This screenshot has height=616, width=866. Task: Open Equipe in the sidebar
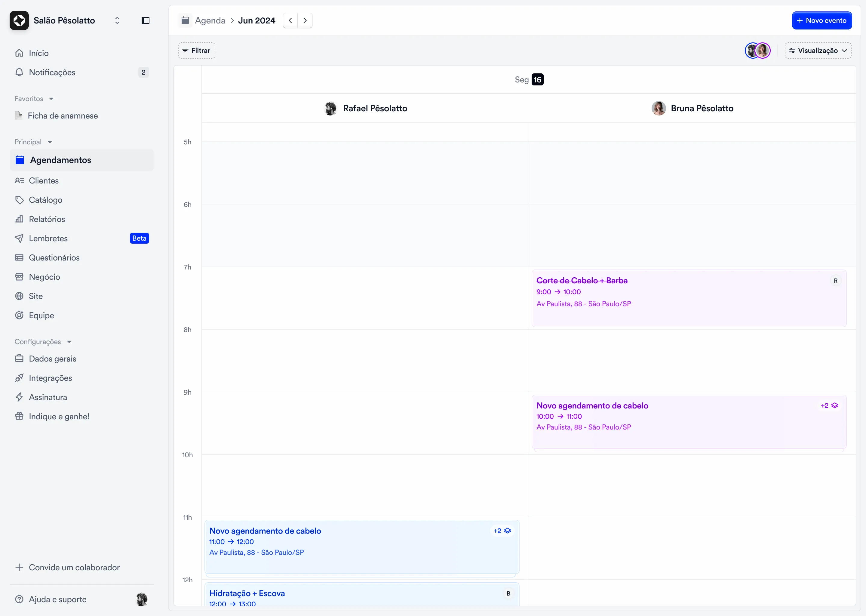click(x=81, y=316)
